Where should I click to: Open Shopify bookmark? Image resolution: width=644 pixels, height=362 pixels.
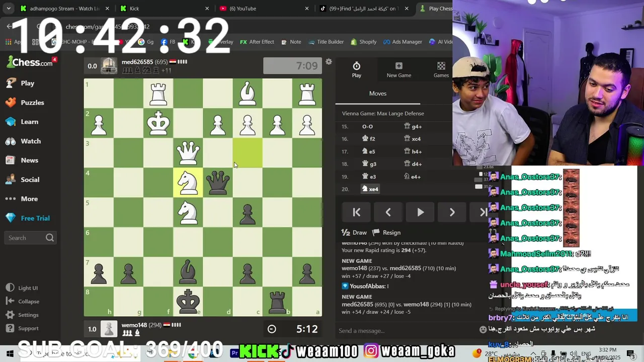tap(363, 42)
